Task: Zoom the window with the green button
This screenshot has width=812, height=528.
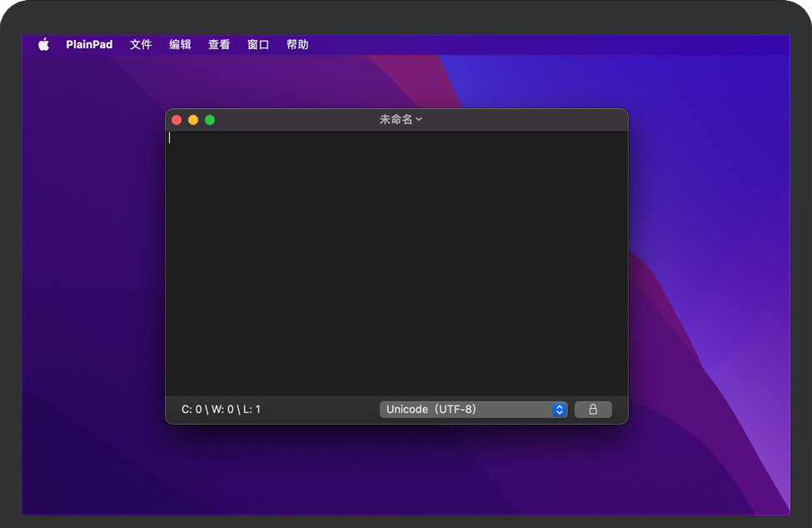Action: coord(210,120)
